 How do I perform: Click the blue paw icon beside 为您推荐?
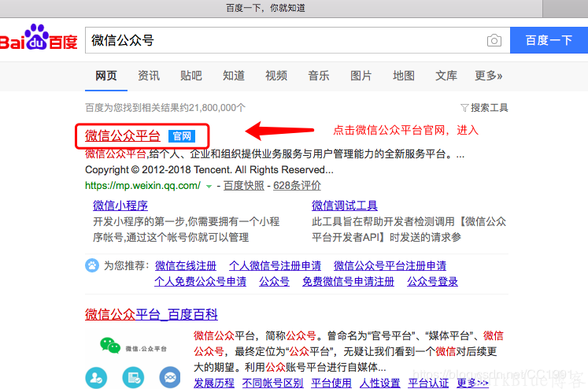pyautogui.click(x=92, y=265)
